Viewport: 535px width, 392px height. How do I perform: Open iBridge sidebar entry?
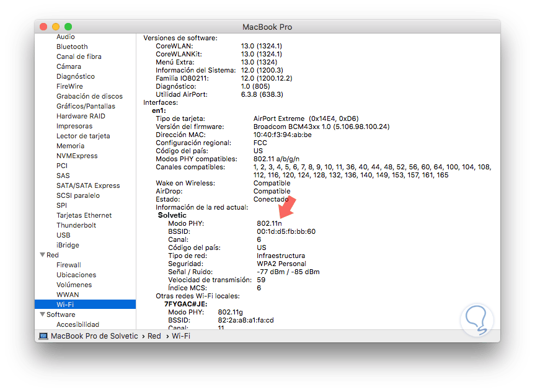68,245
